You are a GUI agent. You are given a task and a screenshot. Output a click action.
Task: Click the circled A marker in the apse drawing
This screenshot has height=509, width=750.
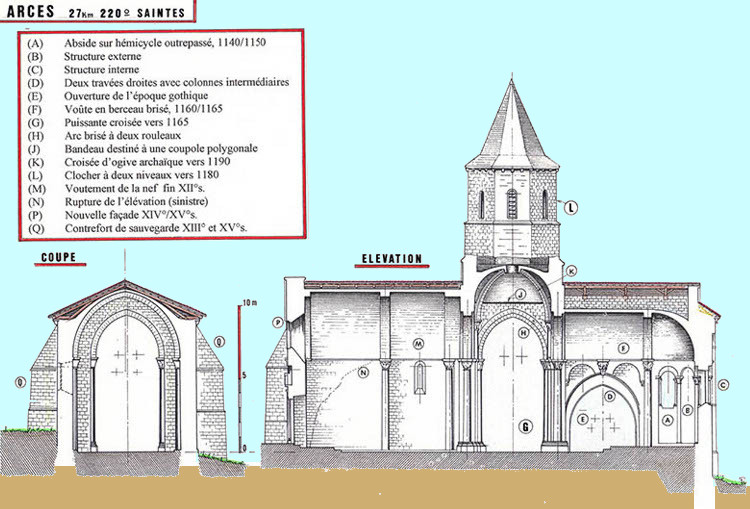(668, 420)
